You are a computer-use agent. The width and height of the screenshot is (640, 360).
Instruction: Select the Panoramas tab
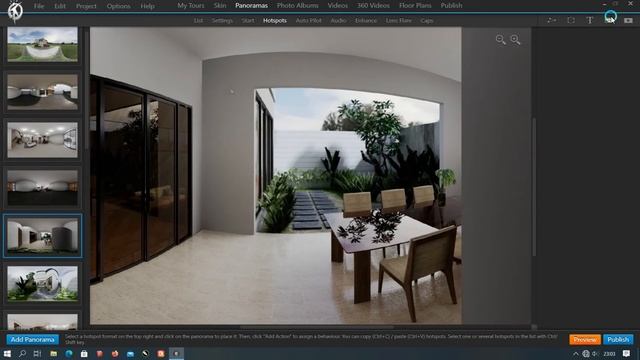coord(251,5)
